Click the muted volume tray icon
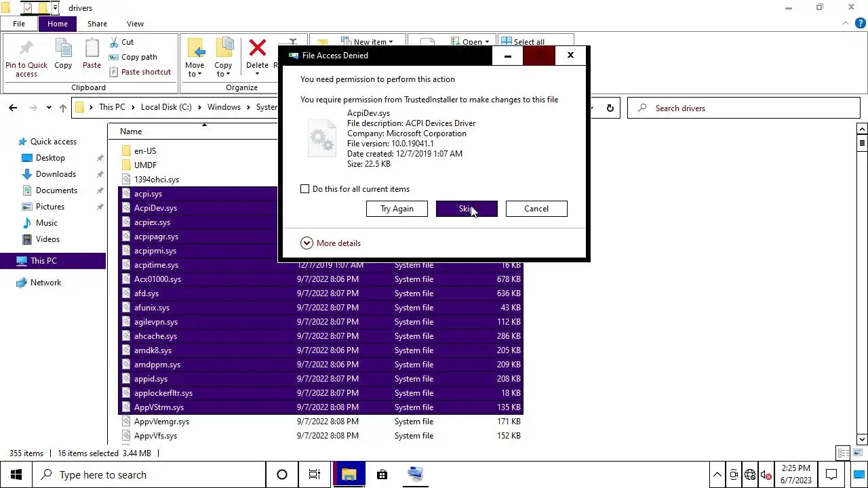The width and height of the screenshot is (868, 488). coord(766,474)
